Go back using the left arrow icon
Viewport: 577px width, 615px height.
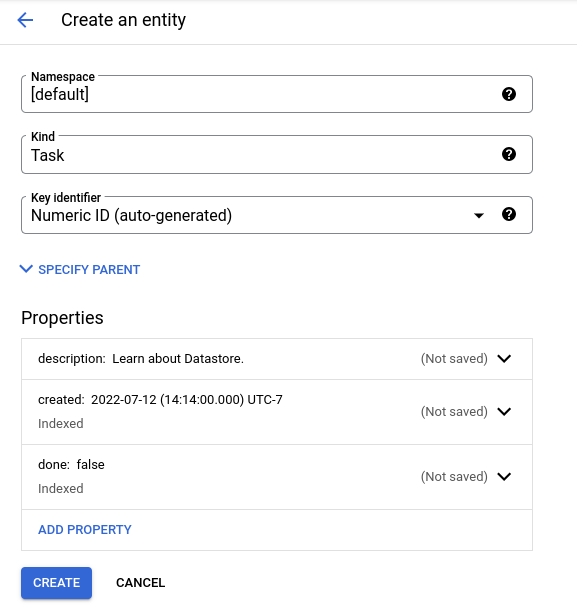[25, 20]
